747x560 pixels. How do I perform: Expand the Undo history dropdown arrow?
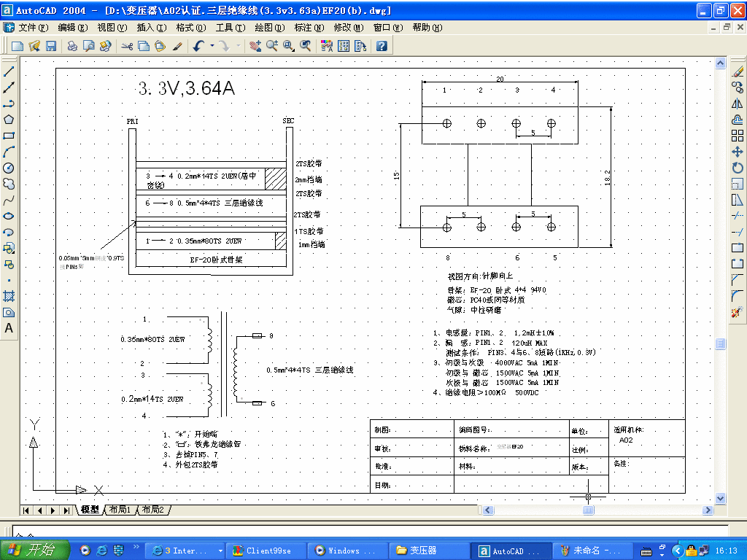pos(212,46)
